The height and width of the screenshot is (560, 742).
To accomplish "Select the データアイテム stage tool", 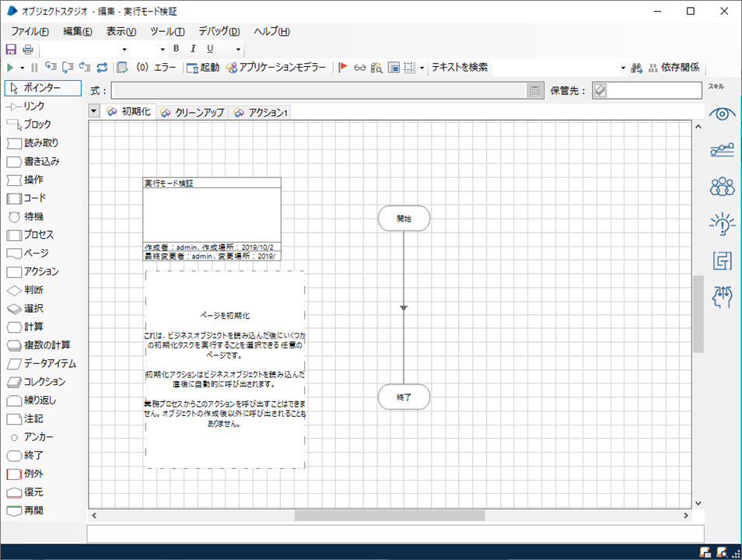I will click(x=43, y=363).
